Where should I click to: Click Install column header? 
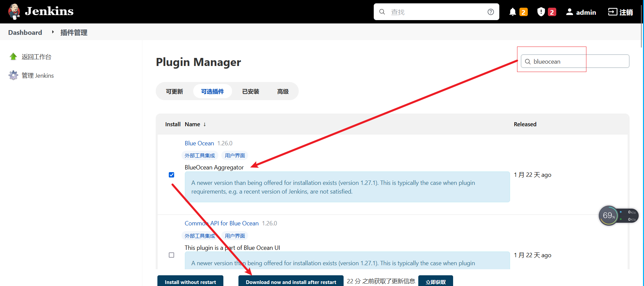click(173, 124)
